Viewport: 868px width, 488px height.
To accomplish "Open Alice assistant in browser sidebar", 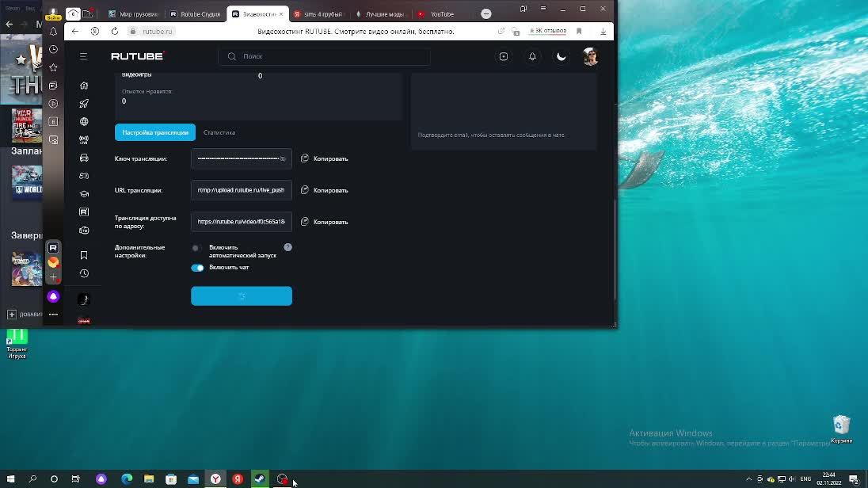I will point(53,296).
